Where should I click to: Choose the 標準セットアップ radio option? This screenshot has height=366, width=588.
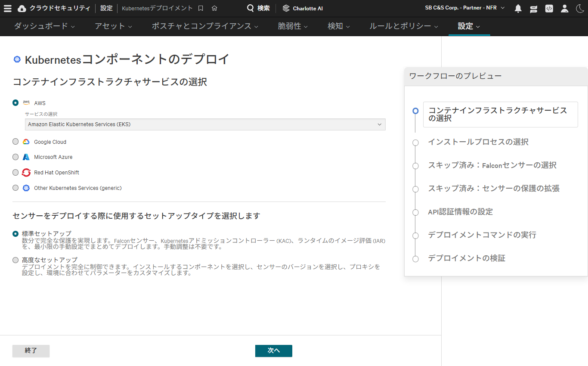click(15, 234)
